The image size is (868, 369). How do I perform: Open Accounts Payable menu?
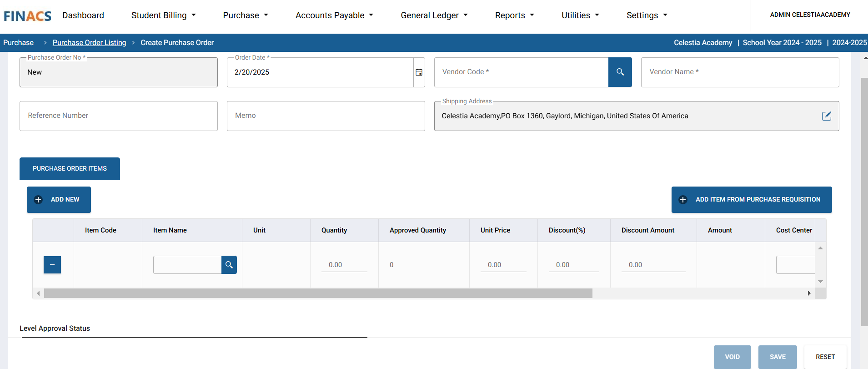(335, 15)
